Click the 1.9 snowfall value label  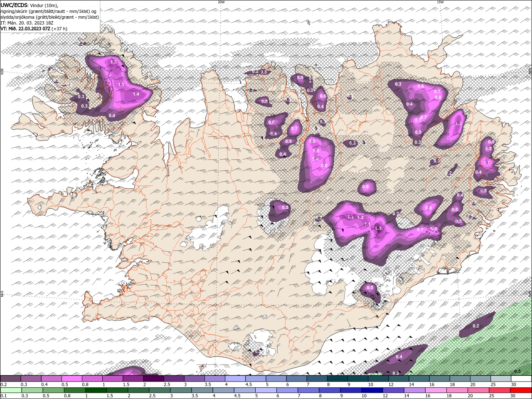[x=378, y=228]
